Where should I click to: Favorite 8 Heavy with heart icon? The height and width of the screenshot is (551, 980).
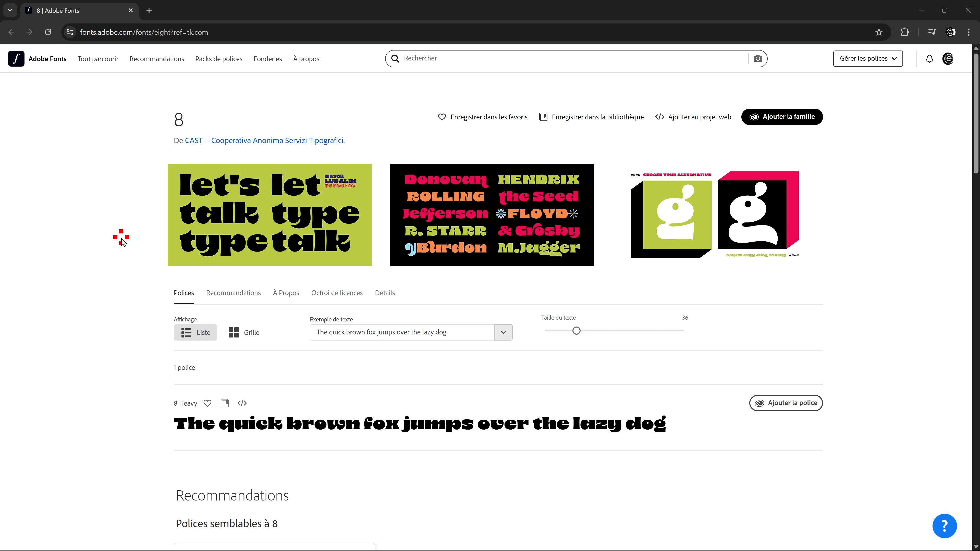click(207, 403)
